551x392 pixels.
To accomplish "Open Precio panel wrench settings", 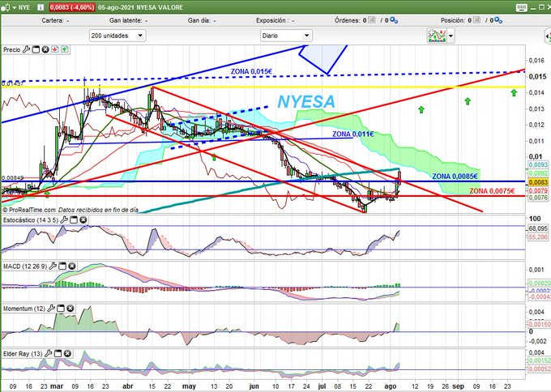I will point(26,49).
